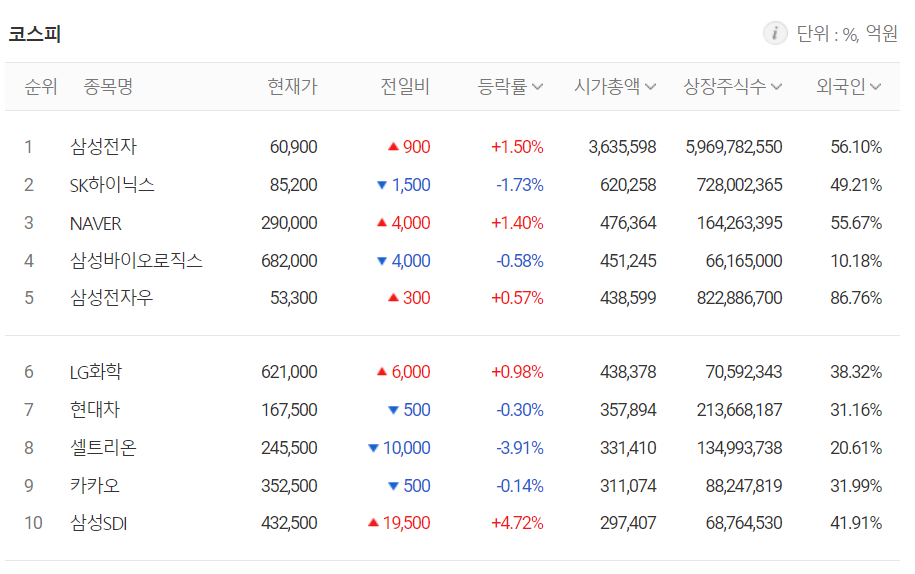This screenshot has height=574, width=915.
Task: Click 셀트리온 change value 10,000
Action: (406, 448)
